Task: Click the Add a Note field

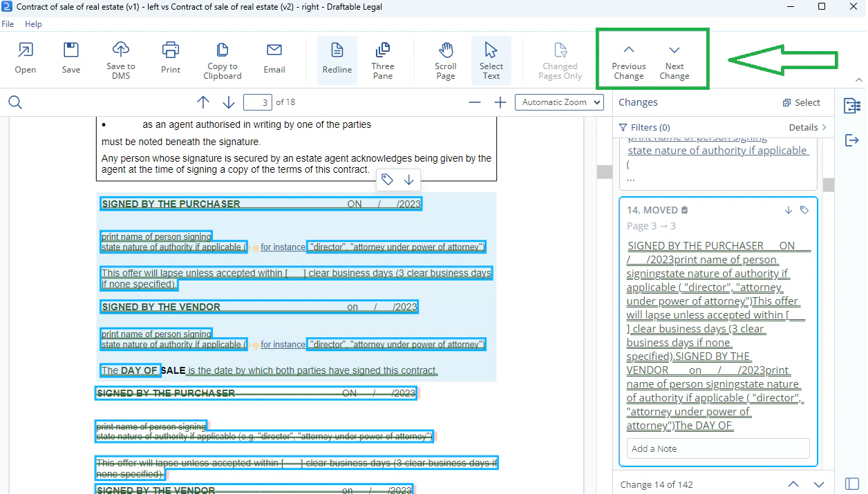Action: [x=718, y=448]
